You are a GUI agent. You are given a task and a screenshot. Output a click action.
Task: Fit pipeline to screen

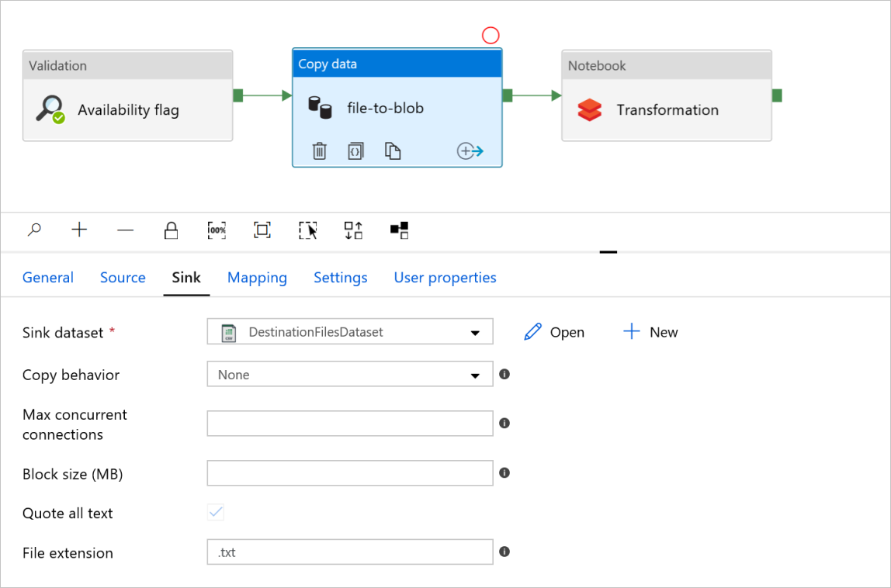[x=262, y=230]
